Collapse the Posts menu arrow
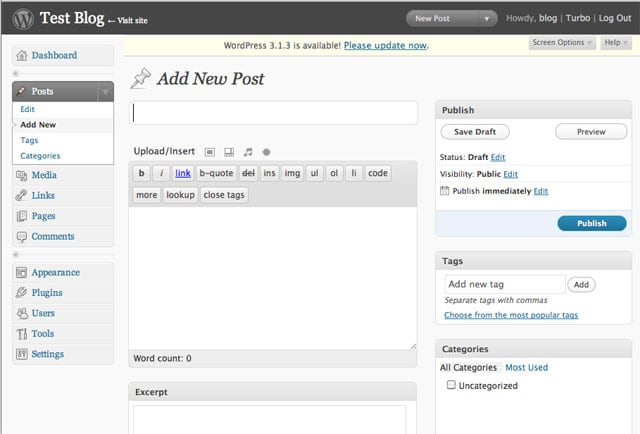 pyautogui.click(x=105, y=92)
